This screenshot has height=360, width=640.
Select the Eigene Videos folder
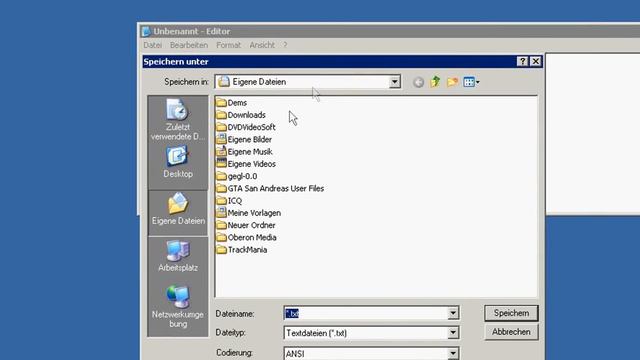pos(246,164)
